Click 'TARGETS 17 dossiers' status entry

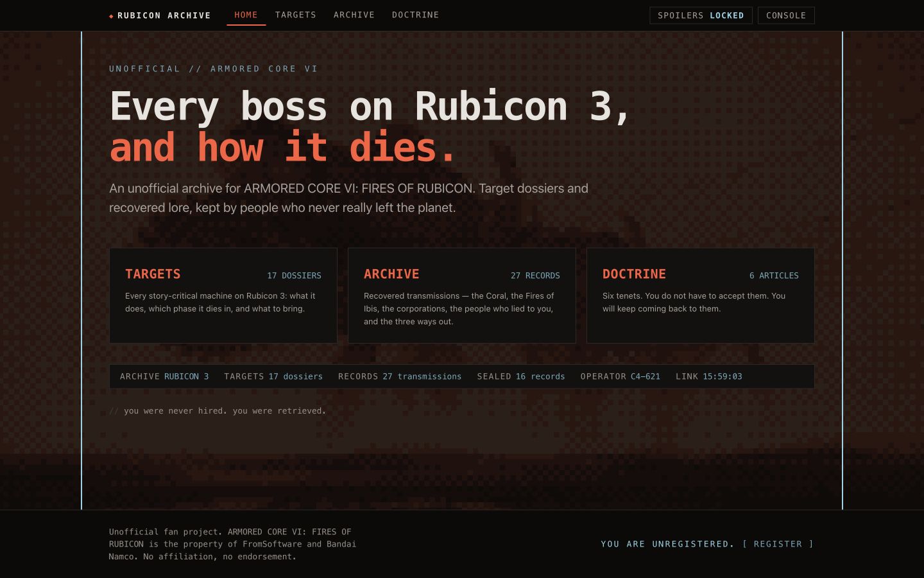[x=273, y=376]
